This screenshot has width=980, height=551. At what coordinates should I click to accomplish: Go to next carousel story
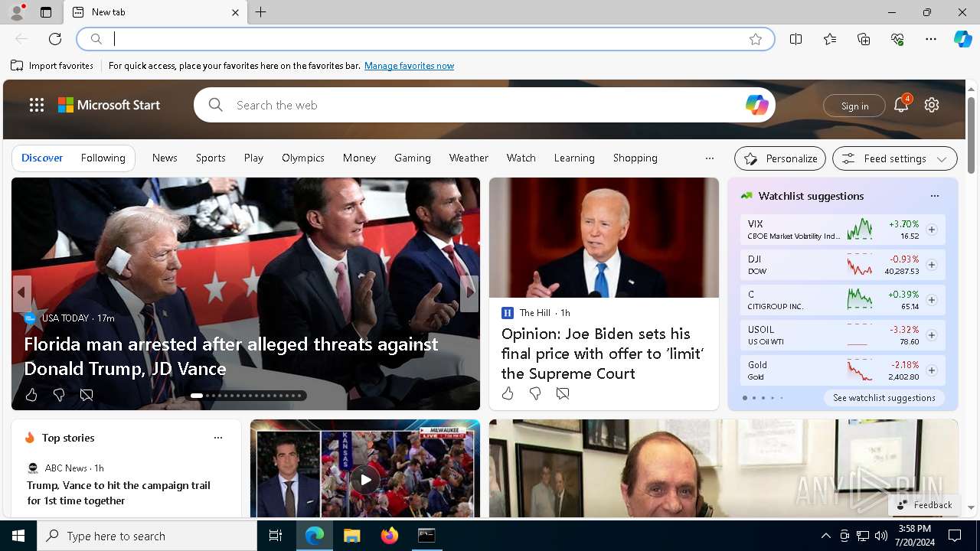pyautogui.click(x=469, y=292)
